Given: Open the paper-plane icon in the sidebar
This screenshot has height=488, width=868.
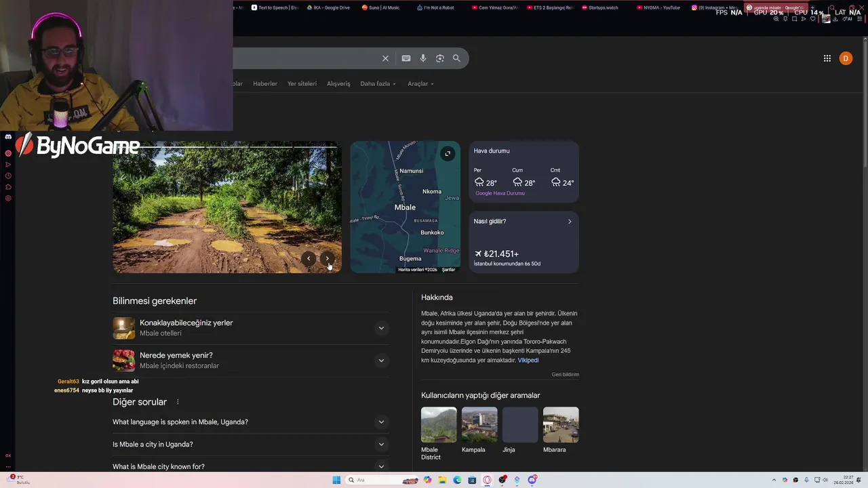Looking at the screenshot, I should pyautogui.click(x=8, y=164).
